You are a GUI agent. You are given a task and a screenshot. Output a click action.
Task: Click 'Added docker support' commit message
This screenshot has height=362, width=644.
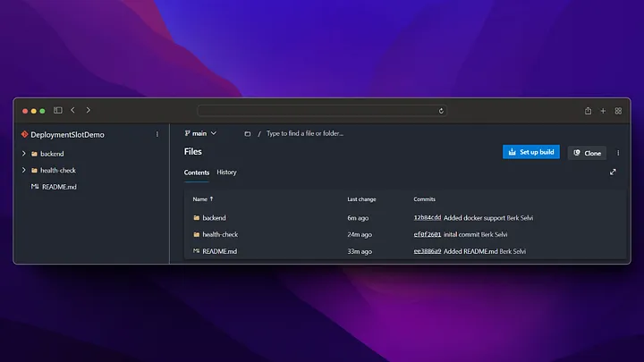474,218
